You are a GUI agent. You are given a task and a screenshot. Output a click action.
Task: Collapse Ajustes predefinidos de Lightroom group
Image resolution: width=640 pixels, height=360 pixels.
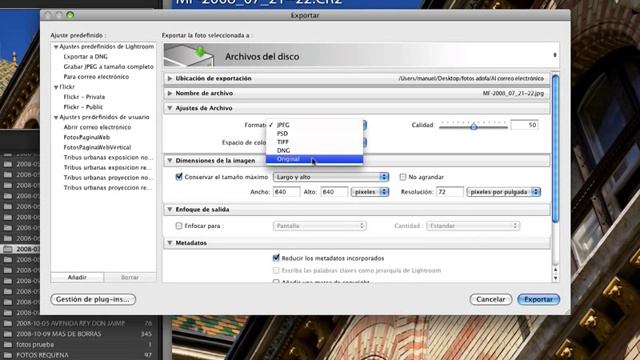click(x=56, y=47)
